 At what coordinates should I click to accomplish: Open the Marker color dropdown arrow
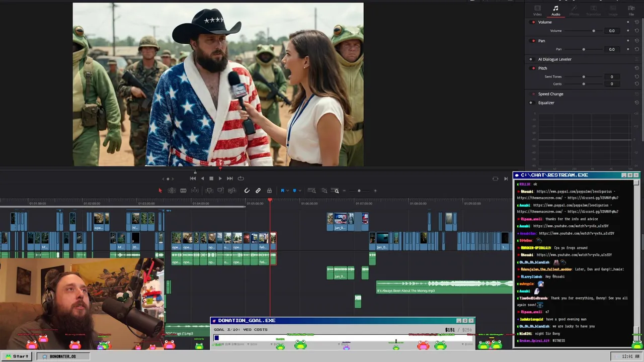(300, 191)
